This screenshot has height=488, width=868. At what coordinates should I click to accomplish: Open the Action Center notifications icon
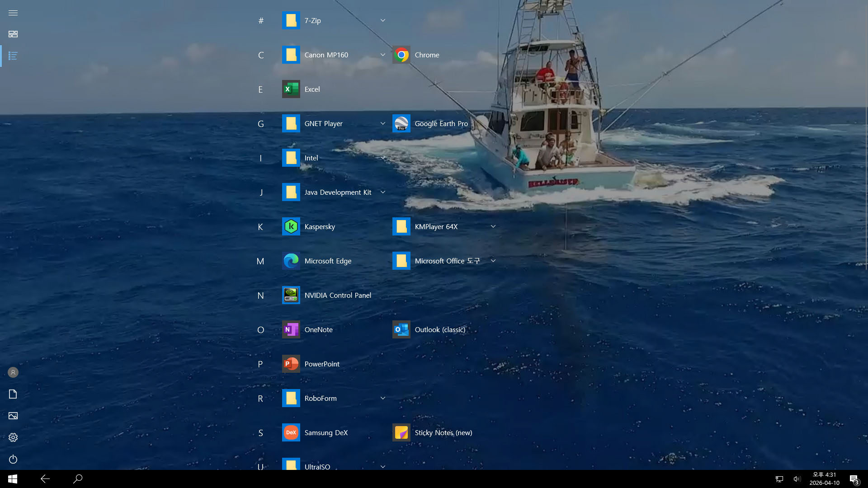(854, 479)
